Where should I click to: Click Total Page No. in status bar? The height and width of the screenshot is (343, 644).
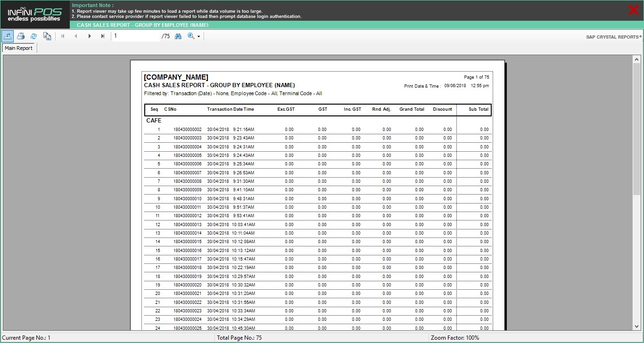[x=239, y=338]
